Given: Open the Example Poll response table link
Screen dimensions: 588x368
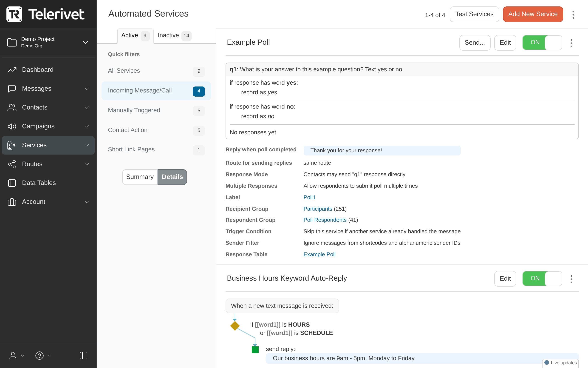Looking at the screenshot, I should [x=319, y=254].
